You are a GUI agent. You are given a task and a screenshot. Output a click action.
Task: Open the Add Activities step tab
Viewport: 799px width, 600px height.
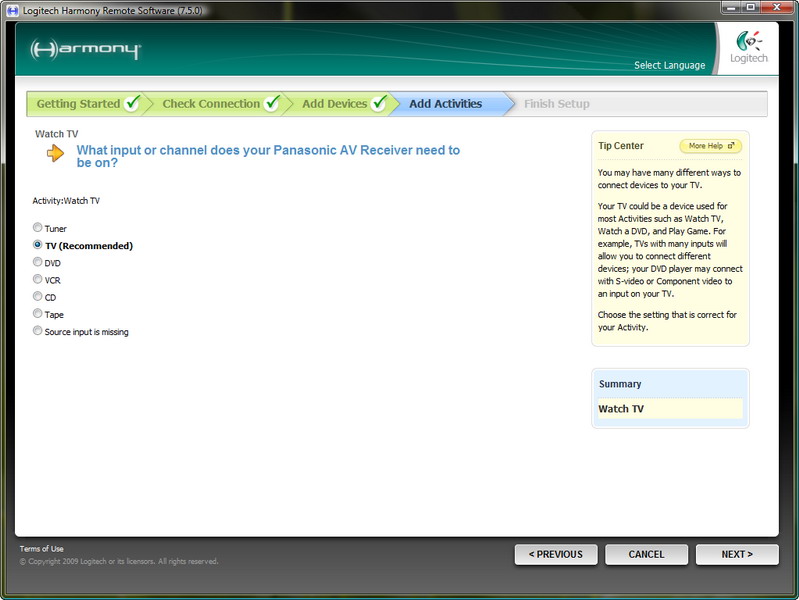[445, 104]
